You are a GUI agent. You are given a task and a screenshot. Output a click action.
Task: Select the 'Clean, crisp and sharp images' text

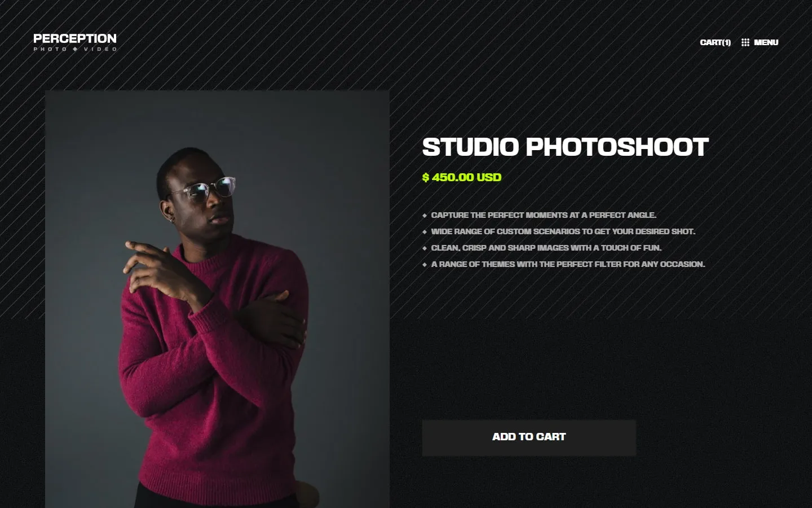[546, 248]
